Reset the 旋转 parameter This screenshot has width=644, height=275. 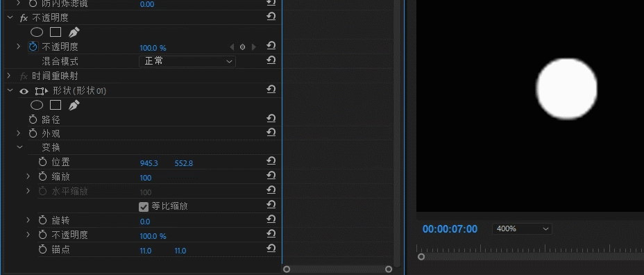pos(271,219)
